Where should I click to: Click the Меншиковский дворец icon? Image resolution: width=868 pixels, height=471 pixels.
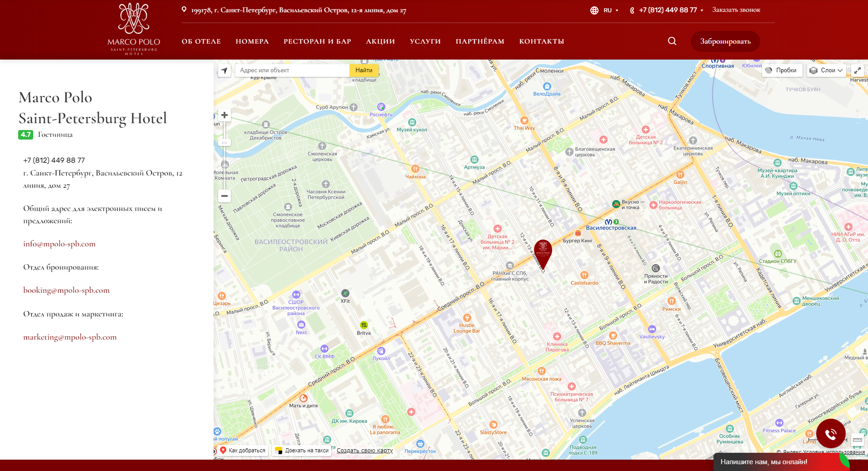pyautogui.click(x=796, y=301)
